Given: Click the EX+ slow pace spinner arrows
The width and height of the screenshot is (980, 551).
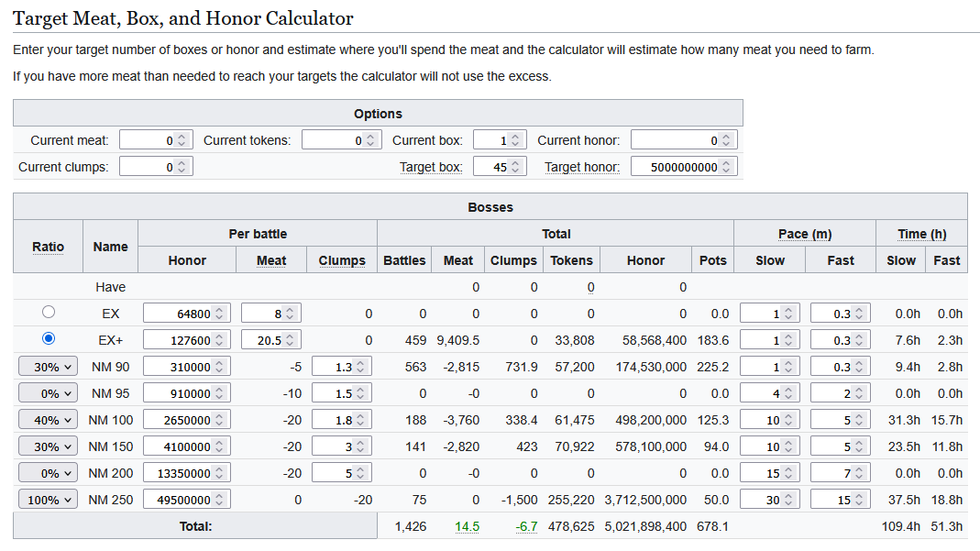Looking at the screenshot, I should click(x=788, y=340).
